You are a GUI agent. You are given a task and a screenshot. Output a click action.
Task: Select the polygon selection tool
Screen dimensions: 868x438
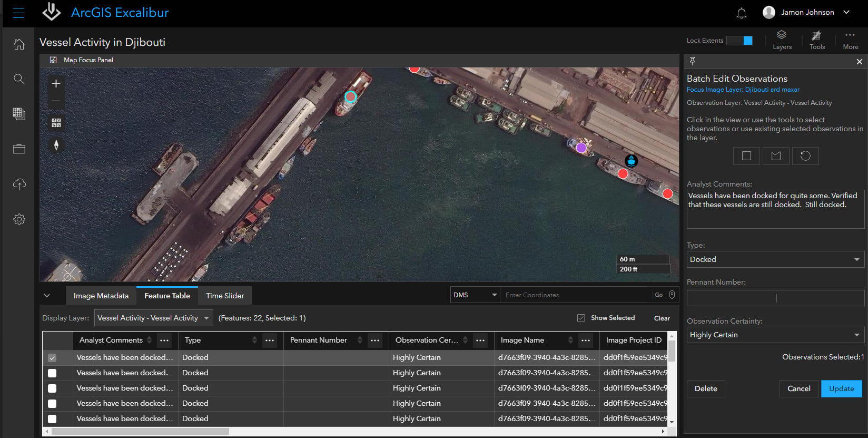pos(776,156)
